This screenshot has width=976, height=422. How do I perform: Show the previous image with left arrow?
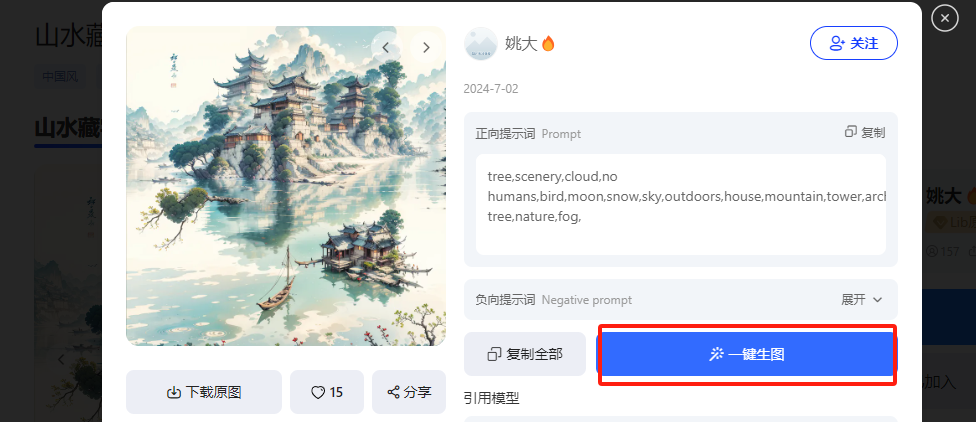click(x=386, y=47)
